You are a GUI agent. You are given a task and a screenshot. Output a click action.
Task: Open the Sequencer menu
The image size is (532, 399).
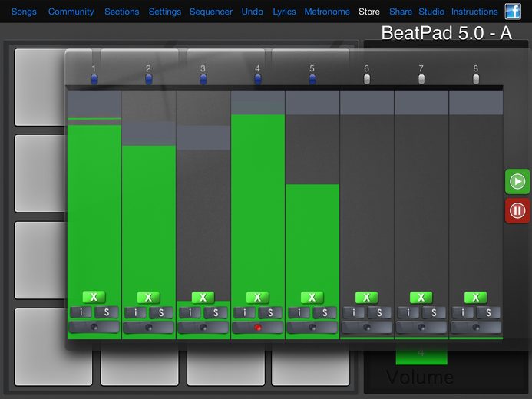[211, 12]
